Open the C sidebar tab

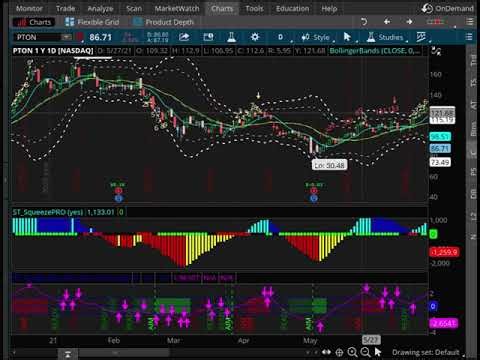tap(473, 153)
